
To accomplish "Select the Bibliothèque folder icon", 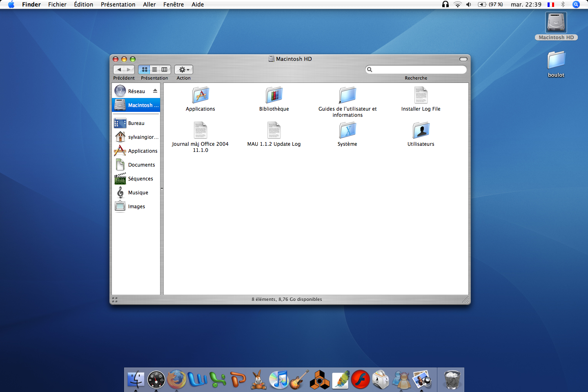I will pos(274,95).
